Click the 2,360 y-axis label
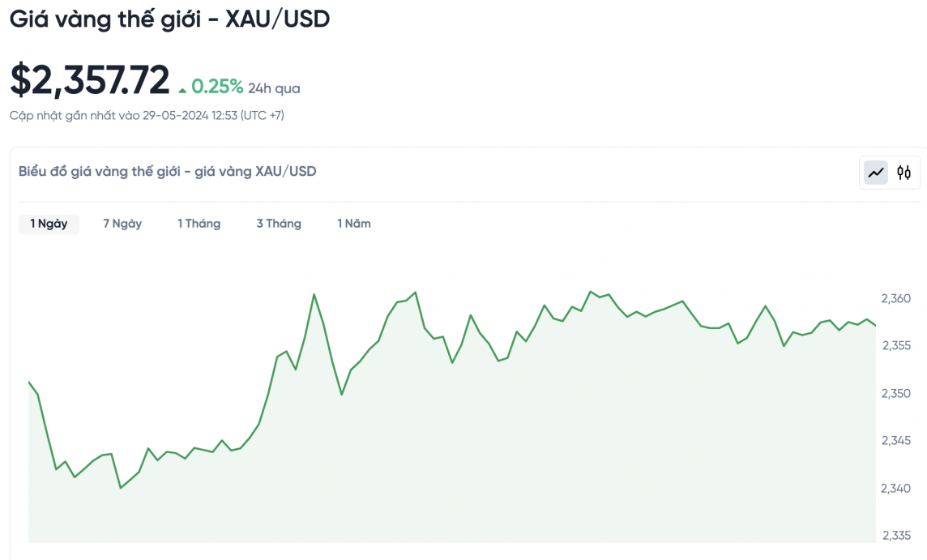 [896, 298]
